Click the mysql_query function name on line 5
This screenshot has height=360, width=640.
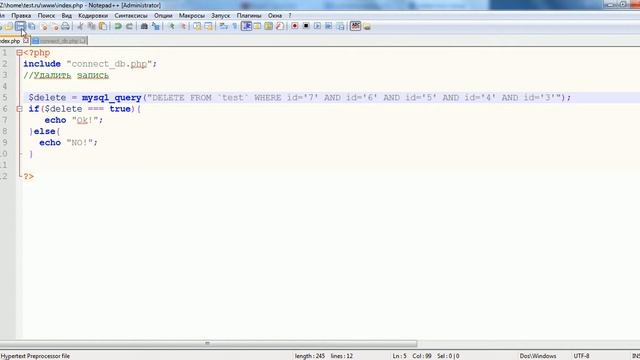111,98
